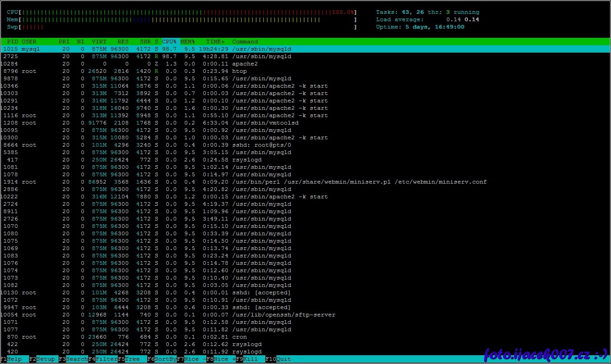Image resolution: width=611 pixels, height=364 pixels.
Task: Click the PID column header
Action: tap(12, 42)
